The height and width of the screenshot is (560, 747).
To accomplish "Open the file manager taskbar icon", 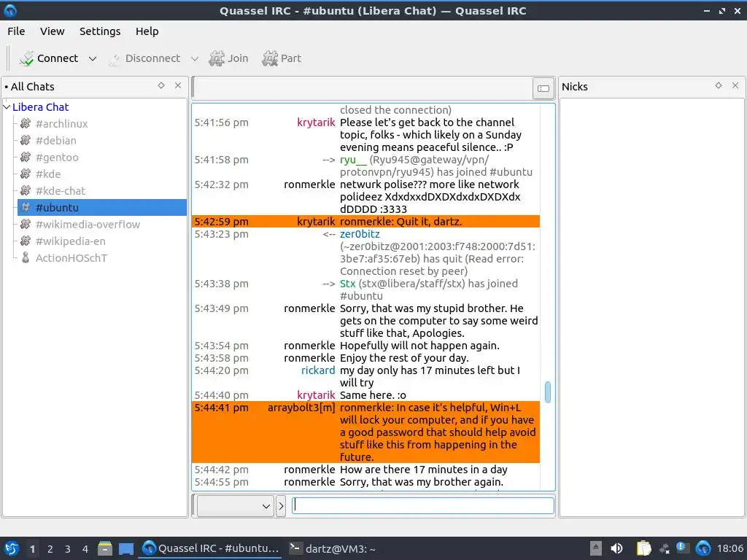I will tap(105, 548).
